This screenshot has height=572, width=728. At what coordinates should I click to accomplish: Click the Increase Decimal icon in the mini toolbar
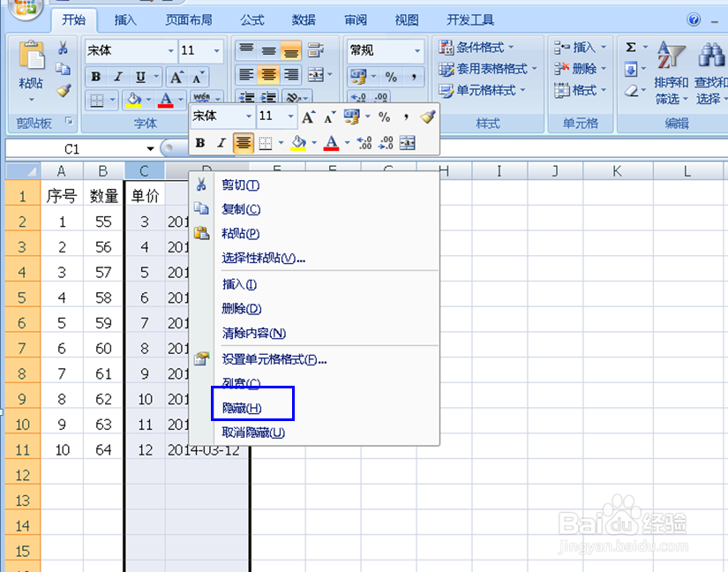(x=362, y=142)
